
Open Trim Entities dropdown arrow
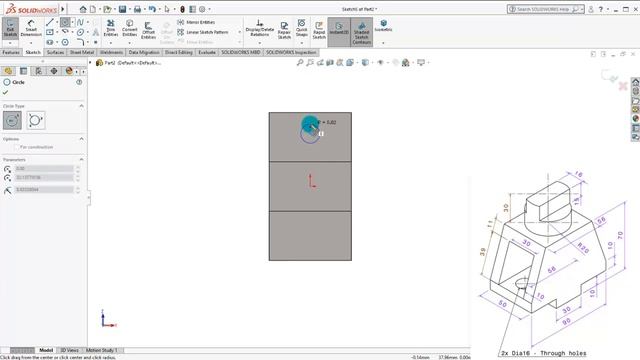(x=111, y=43)
